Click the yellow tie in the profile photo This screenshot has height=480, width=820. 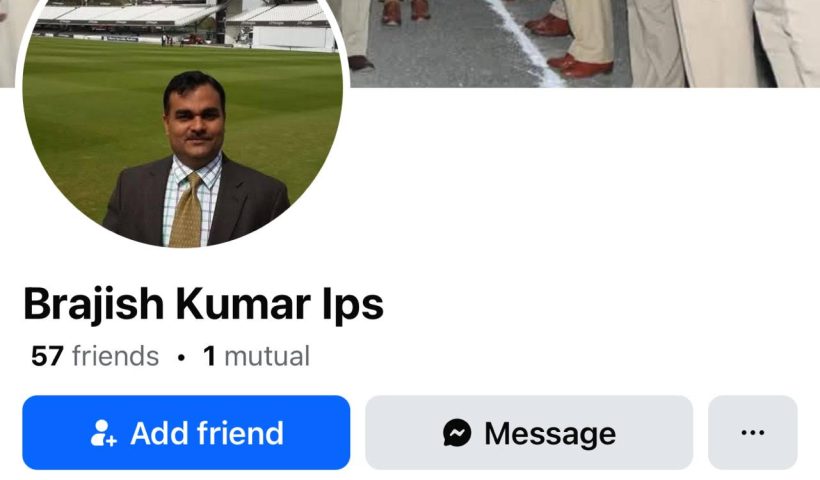[x=187, y=210]
